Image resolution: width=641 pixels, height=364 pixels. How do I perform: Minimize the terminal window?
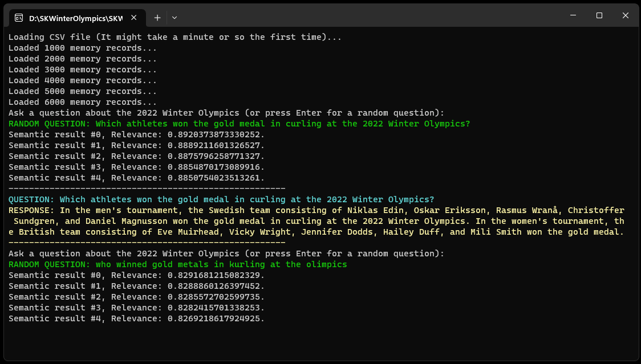[573, 15]
